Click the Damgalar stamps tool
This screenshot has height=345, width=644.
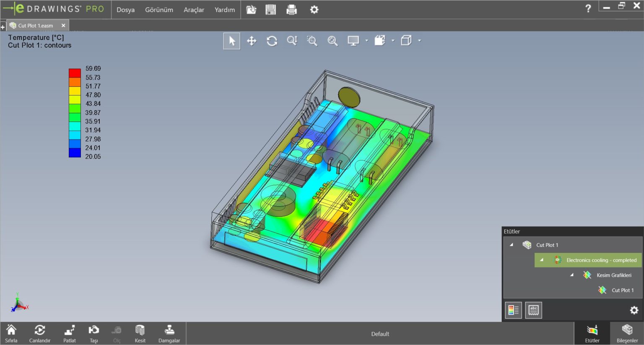tap(169, 333)
